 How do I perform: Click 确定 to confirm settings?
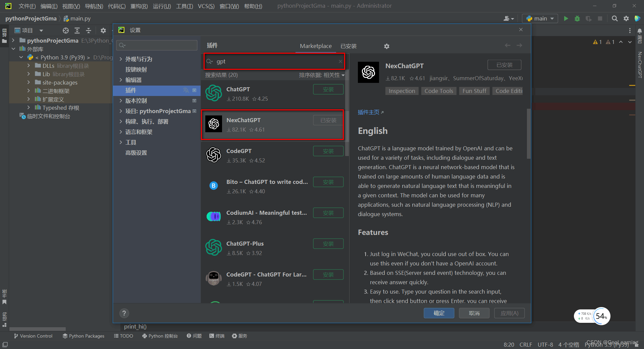(x=439, y=313)
